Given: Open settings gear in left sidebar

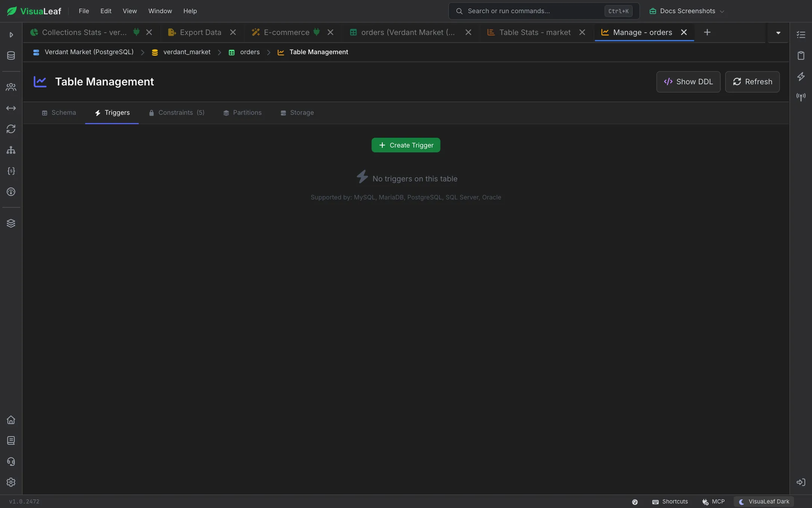Looking at the screenshot, I should (11, 482).
